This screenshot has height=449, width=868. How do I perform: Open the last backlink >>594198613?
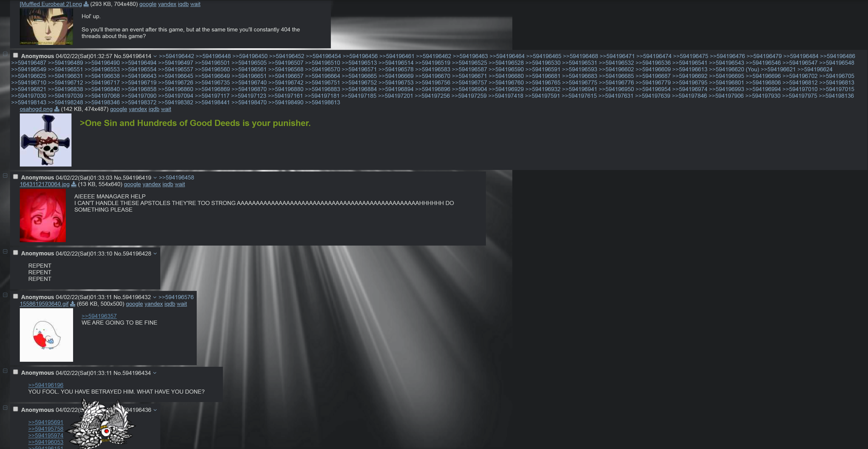tap(322, 103)
